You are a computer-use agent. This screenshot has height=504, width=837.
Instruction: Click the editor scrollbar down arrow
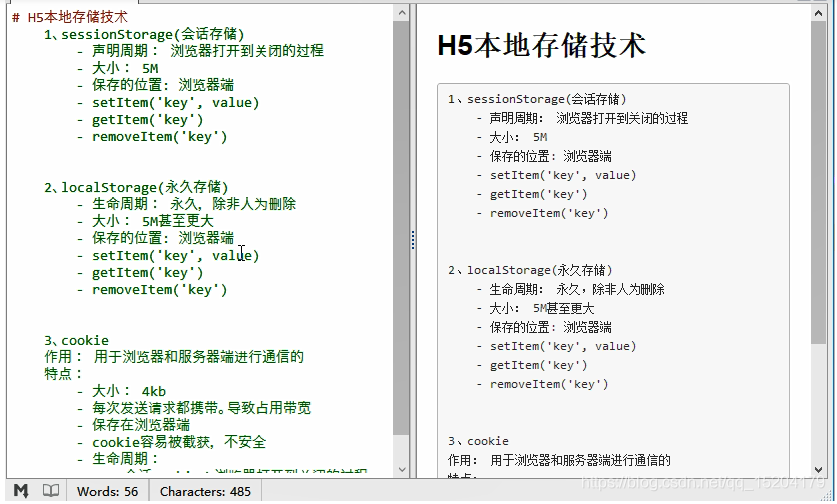402,470
